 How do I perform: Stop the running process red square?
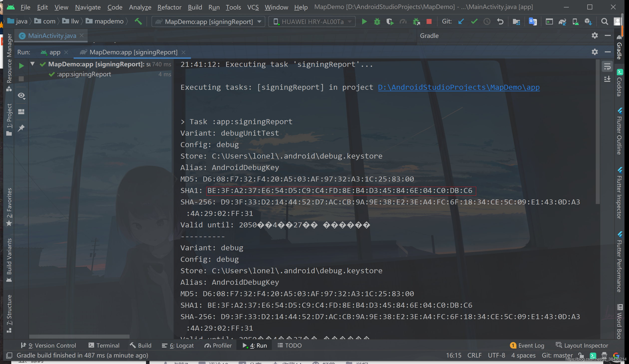(x=429, y=22)
